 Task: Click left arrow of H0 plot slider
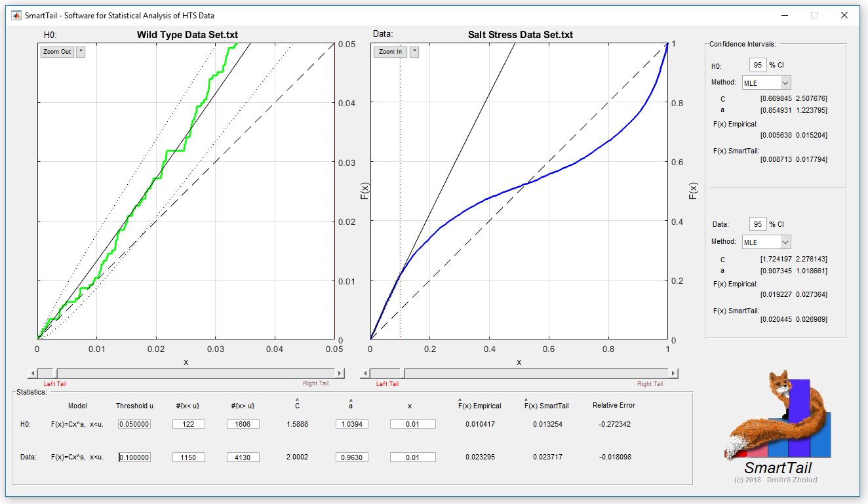click(32, 373)
